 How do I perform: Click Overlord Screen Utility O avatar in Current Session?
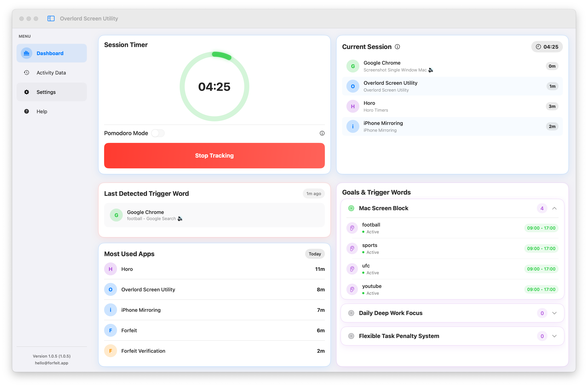point(353,86)
